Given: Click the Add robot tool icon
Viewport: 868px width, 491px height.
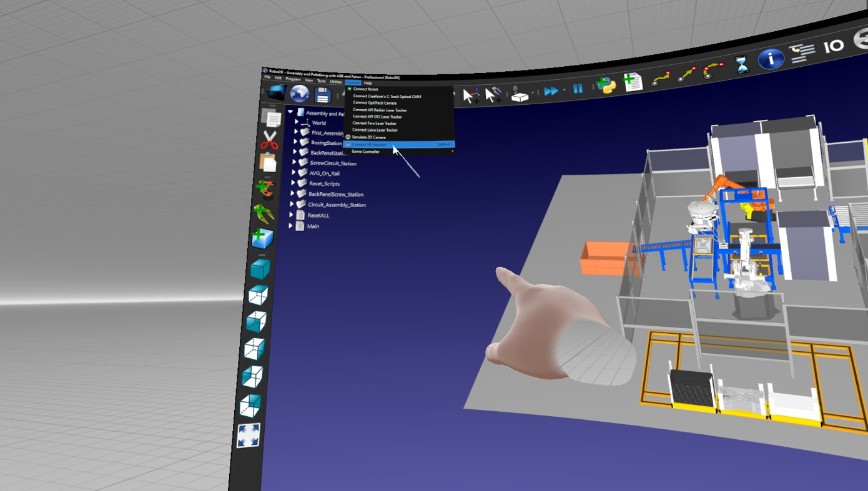Looking at the screenshot, I should (264, 214).
